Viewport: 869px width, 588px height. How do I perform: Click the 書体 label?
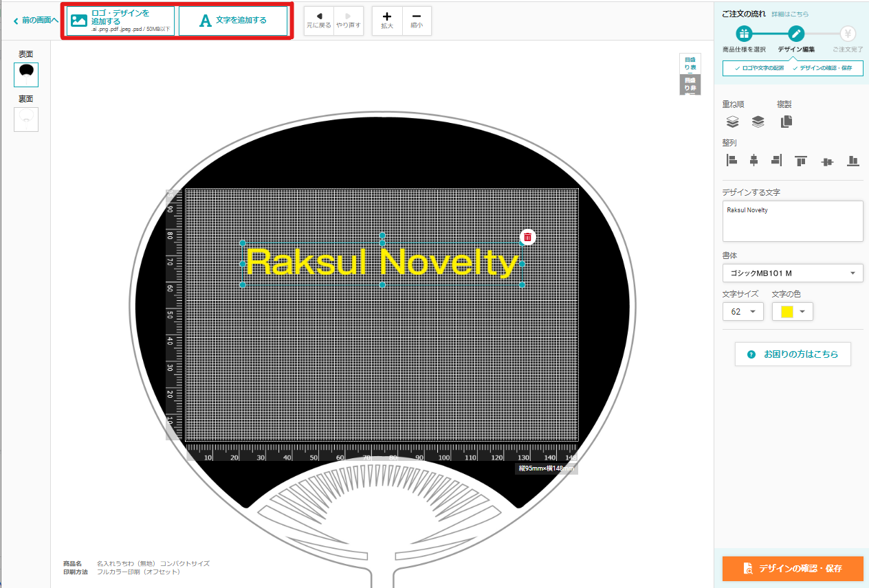729,255
